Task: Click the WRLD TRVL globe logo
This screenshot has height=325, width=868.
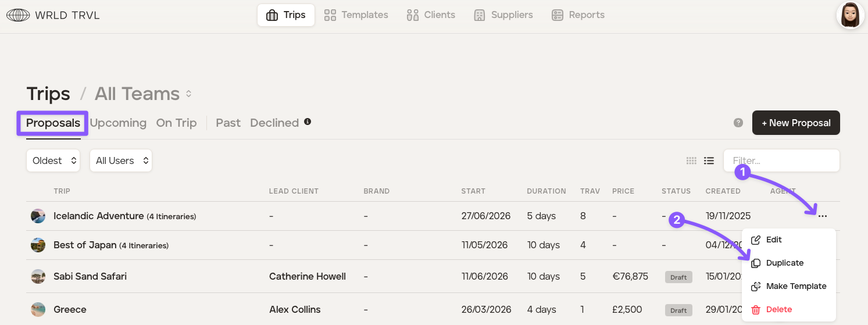Action: tap(17, 15)
